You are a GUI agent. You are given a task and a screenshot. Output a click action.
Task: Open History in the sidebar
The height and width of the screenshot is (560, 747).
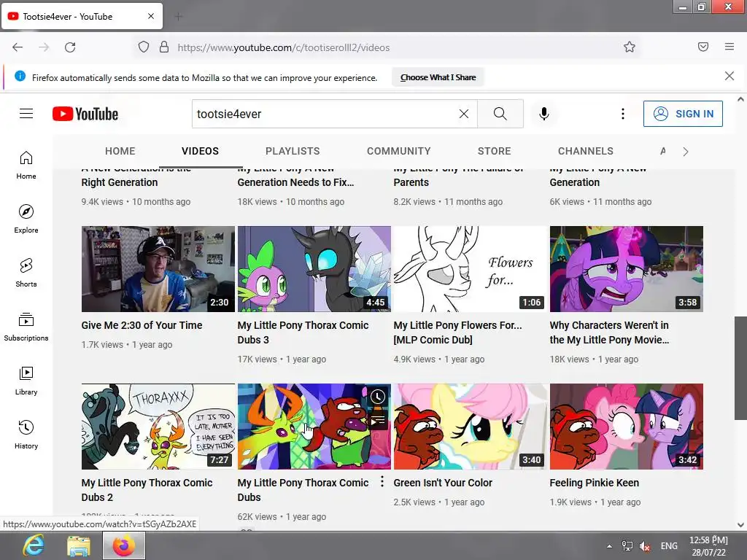pyautogui.click(x=26, y=435)
